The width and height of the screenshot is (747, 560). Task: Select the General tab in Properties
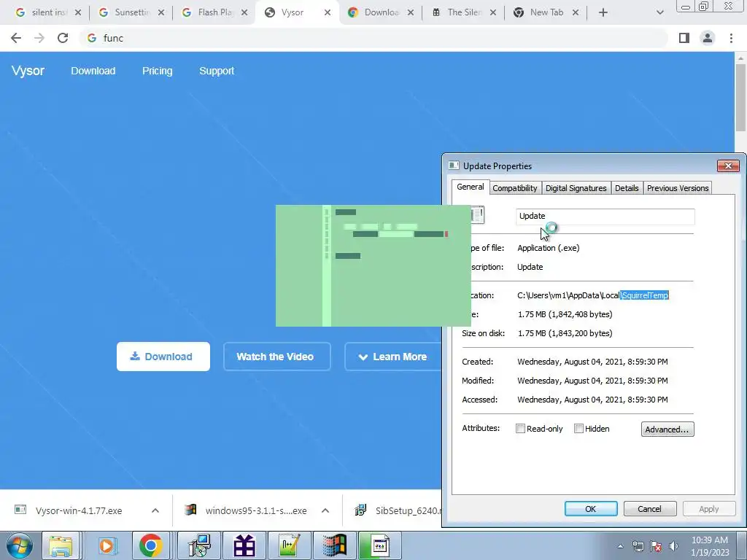pyautogui.click(x=471, y=187)
